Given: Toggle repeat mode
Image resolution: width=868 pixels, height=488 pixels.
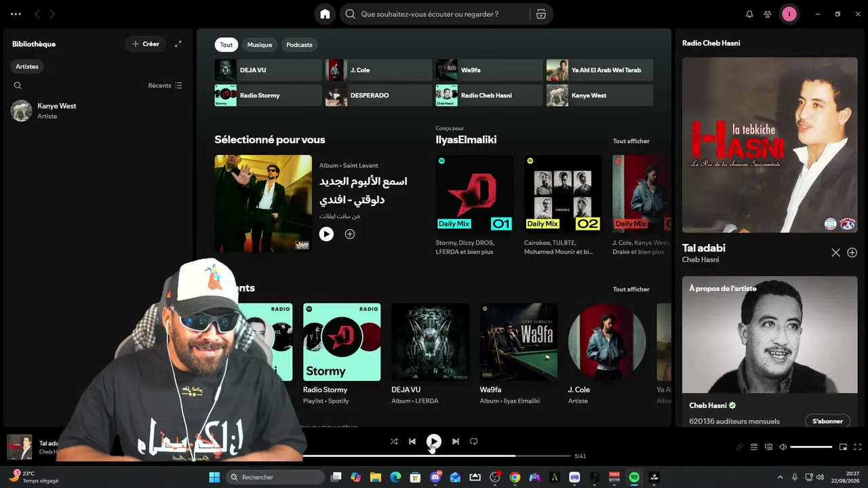Looking at the screenshot, I should 474,441.
